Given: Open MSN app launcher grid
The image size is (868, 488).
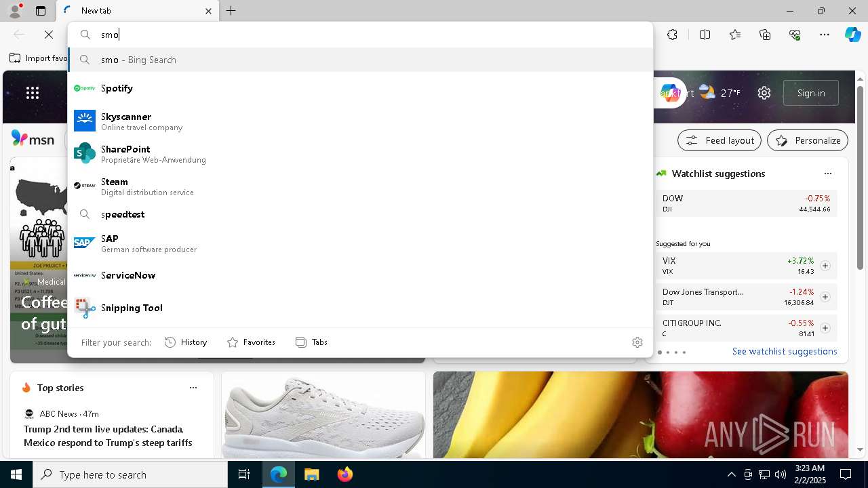Looking at the screenshot, I should pyautogui.click(x=33, y=93).
